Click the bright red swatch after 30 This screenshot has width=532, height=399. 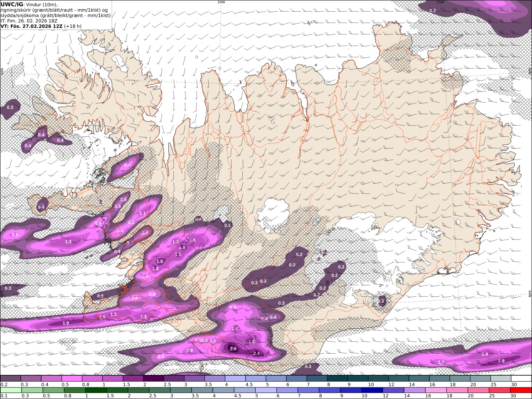[521, 390]
